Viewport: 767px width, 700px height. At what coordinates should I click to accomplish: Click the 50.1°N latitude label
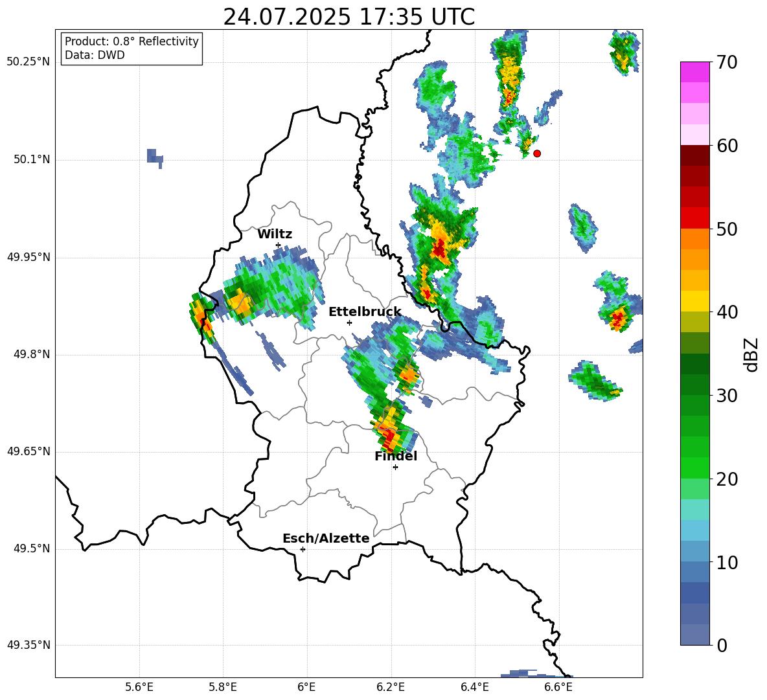click(x=32, y=160)
